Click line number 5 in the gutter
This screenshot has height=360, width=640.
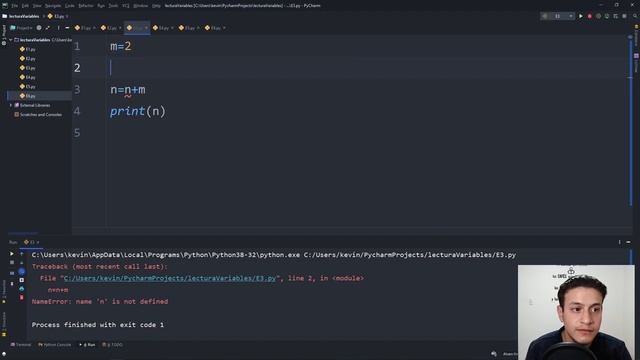[77, 133]
